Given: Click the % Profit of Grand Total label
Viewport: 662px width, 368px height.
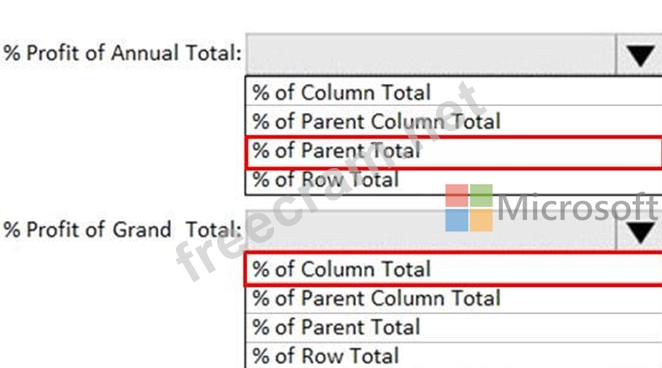Looking at the screenshot, I should pyautogui.click(x=122, y=230).
